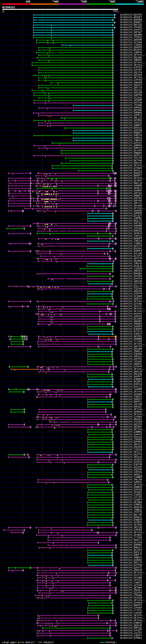Open hit UniRef100_B9IM76
Image resolution: width=146 pixels, height=644 pixels.
(131, 15)
